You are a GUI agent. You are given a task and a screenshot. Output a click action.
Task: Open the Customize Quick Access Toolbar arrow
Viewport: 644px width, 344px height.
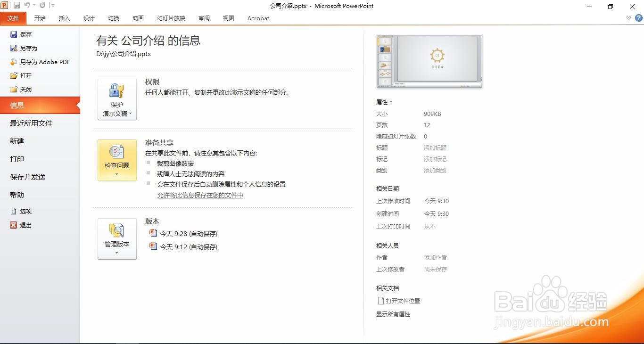click(53, 6)
